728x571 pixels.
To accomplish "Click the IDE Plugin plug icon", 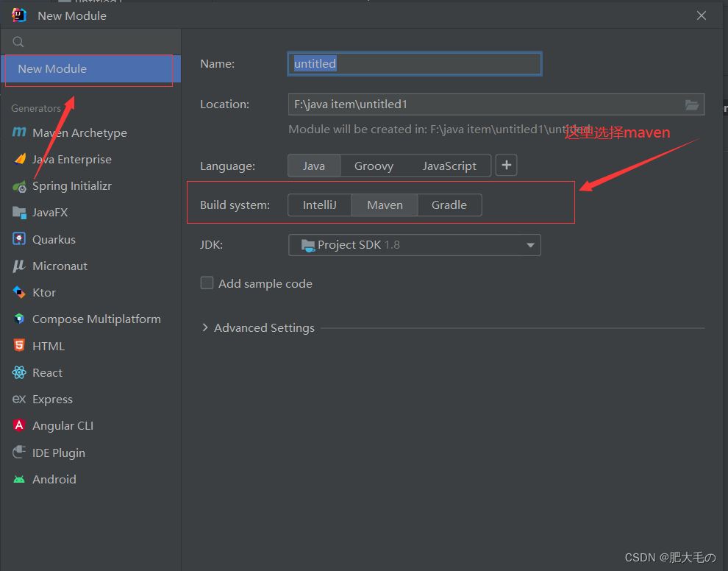I will pos(19,452).
